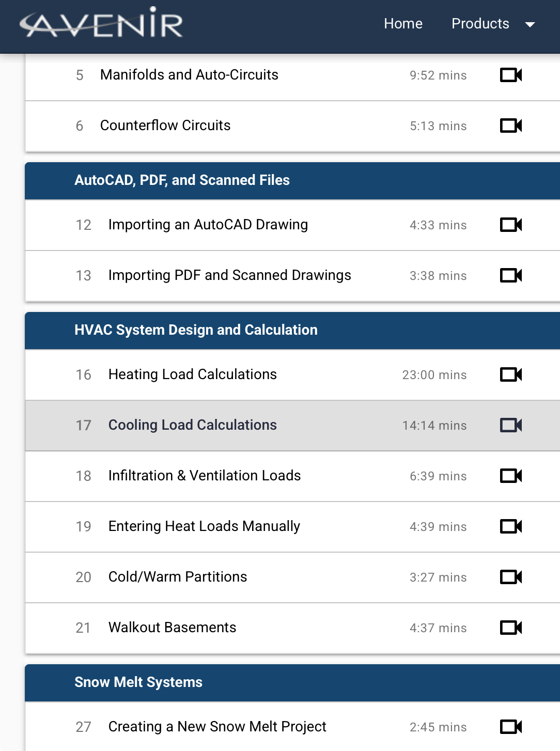Open video icon for Manifolds and Auto-Circuits

[511, 75]
